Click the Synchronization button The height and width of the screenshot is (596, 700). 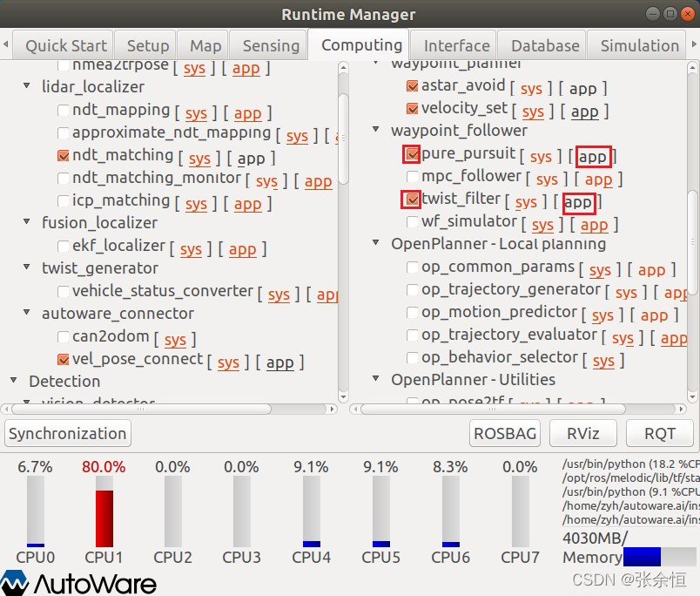pos(68,433)
